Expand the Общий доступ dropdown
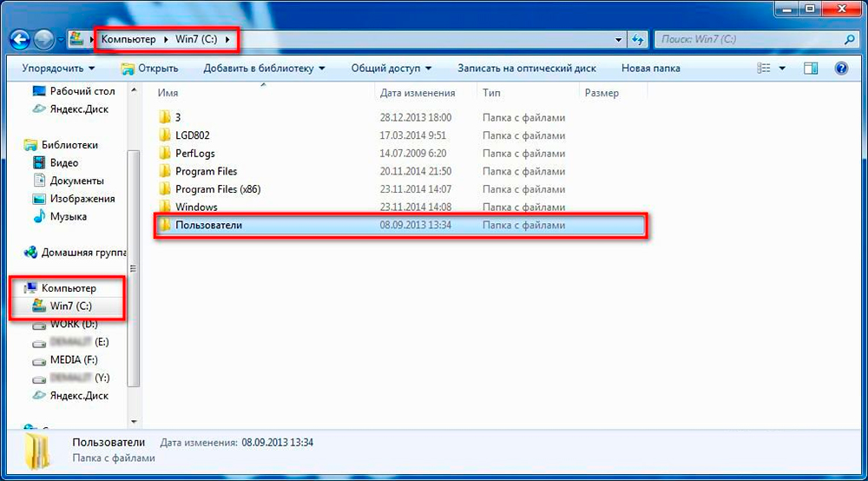868x481 pixels. (391, 68)
